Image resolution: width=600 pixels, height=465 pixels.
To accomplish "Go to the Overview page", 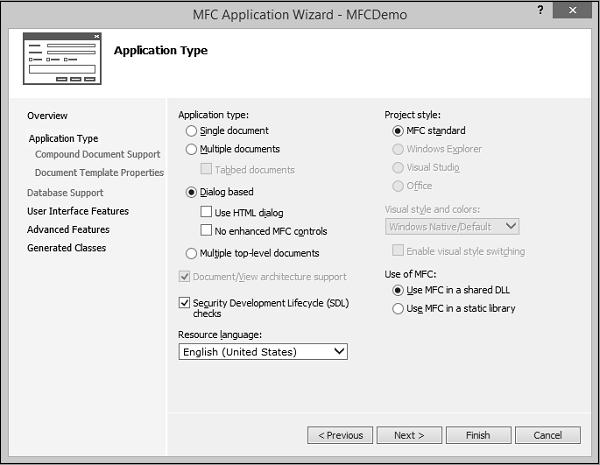I will coord(47,116).
